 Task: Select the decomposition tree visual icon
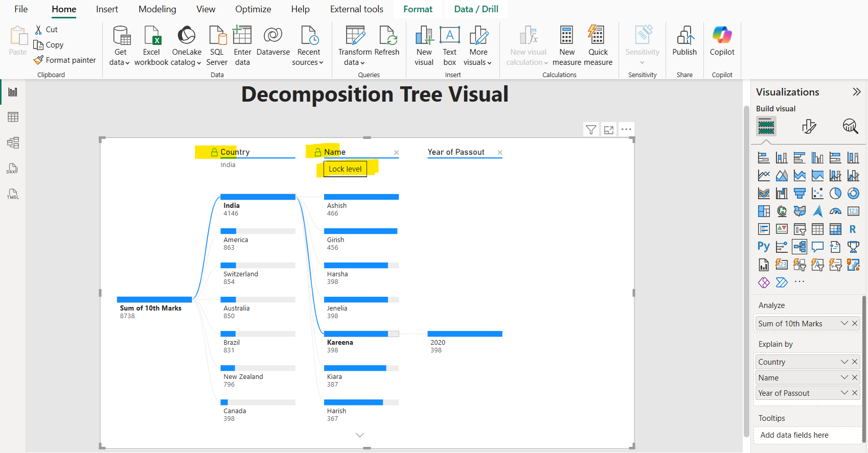tap(800, 247)
